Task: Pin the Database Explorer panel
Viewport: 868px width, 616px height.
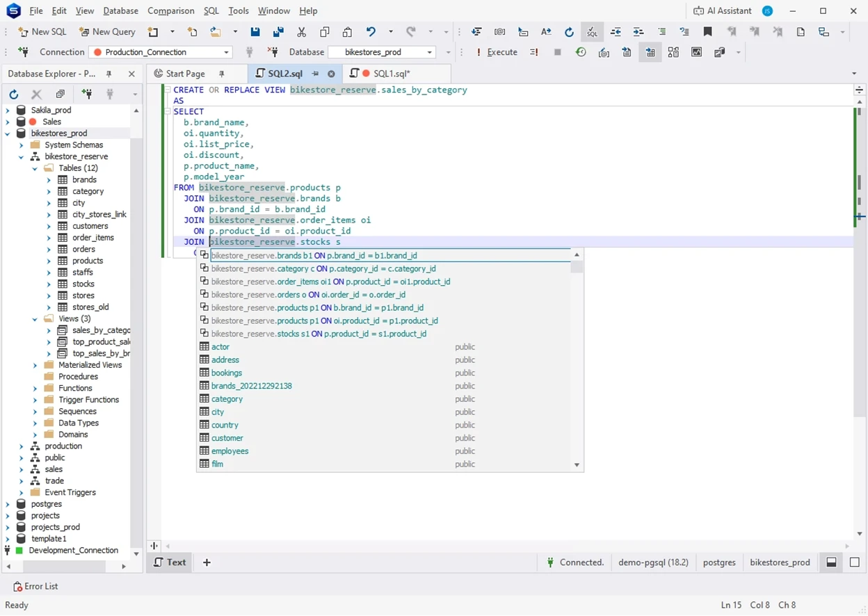Action: click(109, 74)
